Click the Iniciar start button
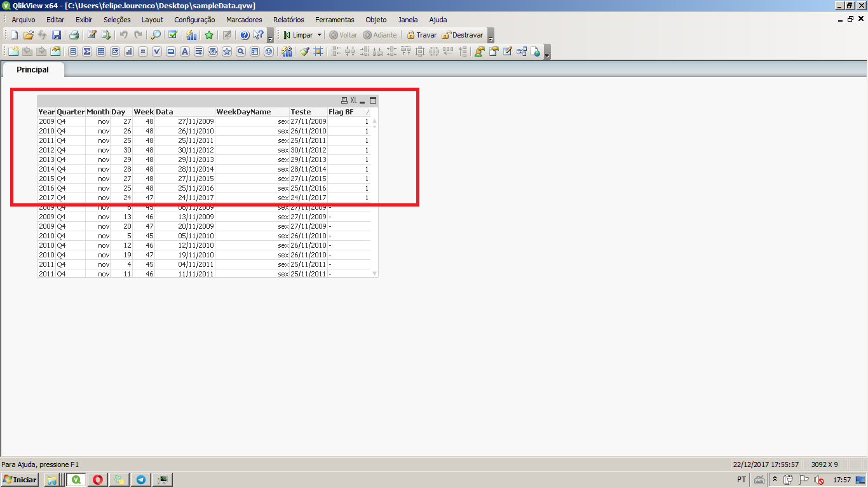Screen dimensions: 868x488 point(20,480)
